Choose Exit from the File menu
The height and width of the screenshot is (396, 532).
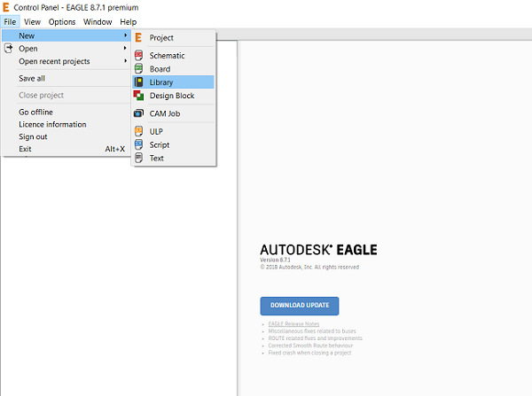pyautogui.click(x=66, y=149)
